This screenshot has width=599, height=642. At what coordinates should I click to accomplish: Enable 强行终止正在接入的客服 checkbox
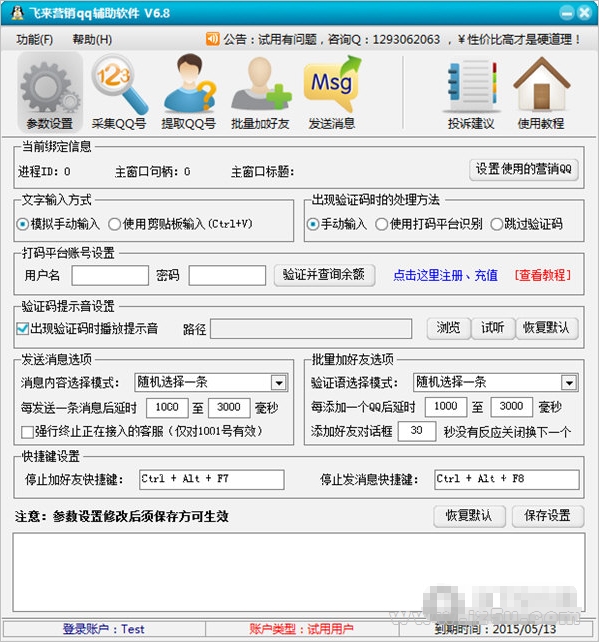pyautogui.click(x=27, y=432)
